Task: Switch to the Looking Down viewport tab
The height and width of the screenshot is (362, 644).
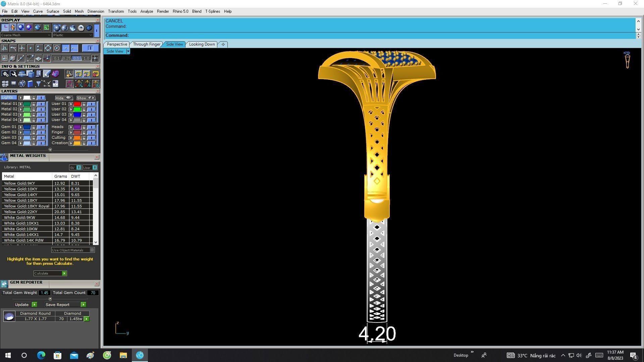Action: pos(202,44)
